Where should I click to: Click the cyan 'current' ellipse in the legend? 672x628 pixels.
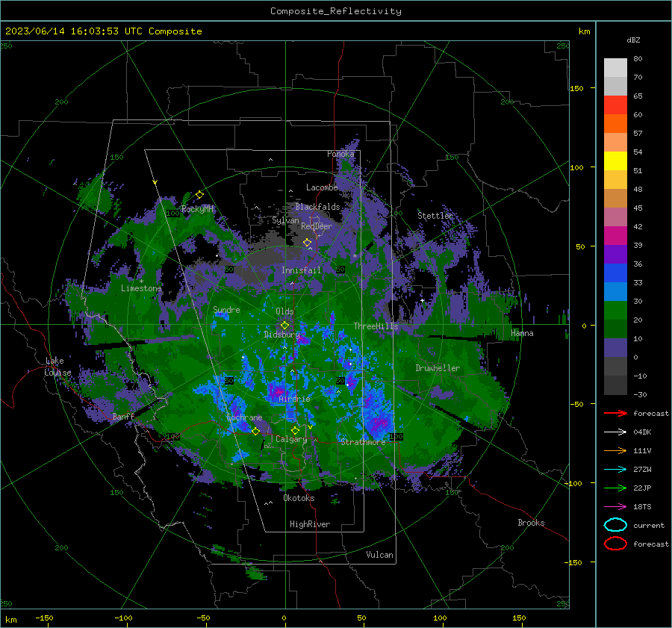pos(615,525)
